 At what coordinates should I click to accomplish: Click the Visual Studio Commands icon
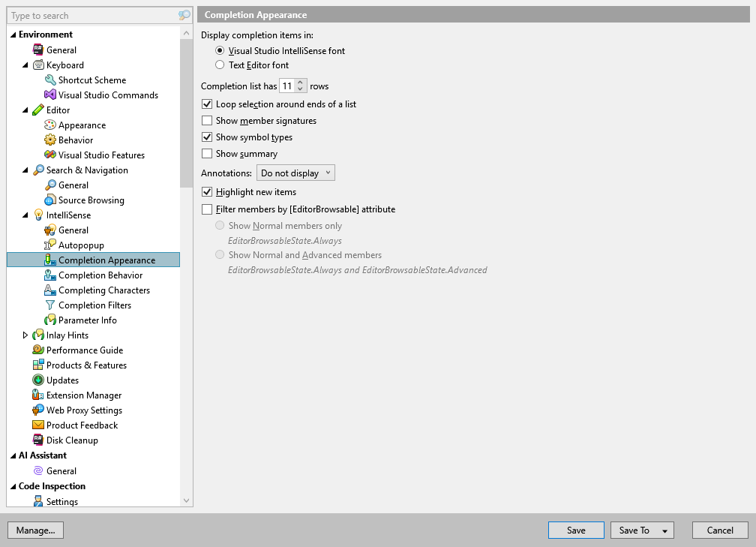[50, 95]
